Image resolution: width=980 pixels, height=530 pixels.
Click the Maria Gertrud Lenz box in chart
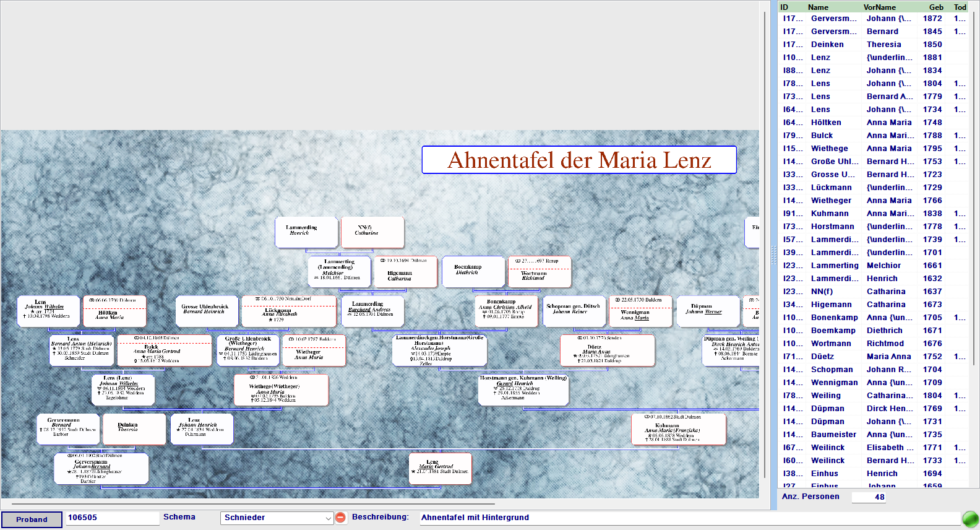coord(440,468)
